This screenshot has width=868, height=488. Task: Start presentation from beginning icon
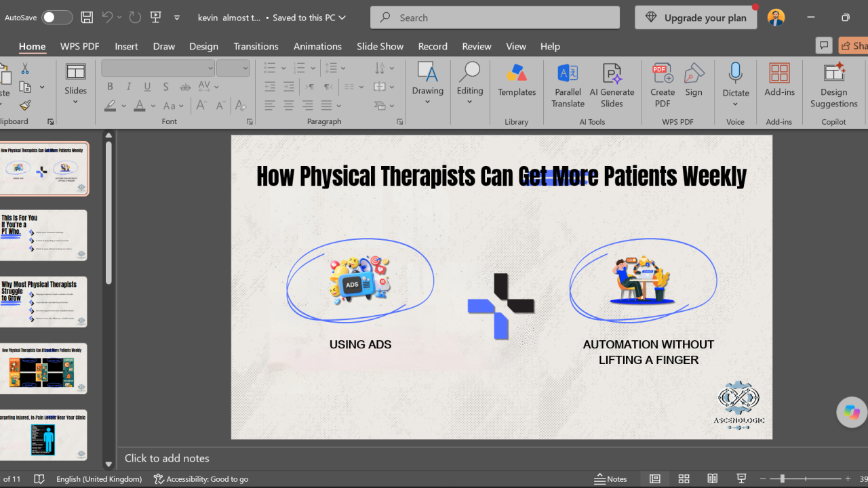(156, 18)
